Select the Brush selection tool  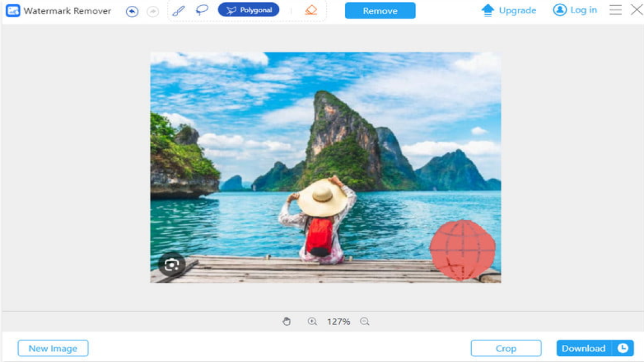pos(179,10)
